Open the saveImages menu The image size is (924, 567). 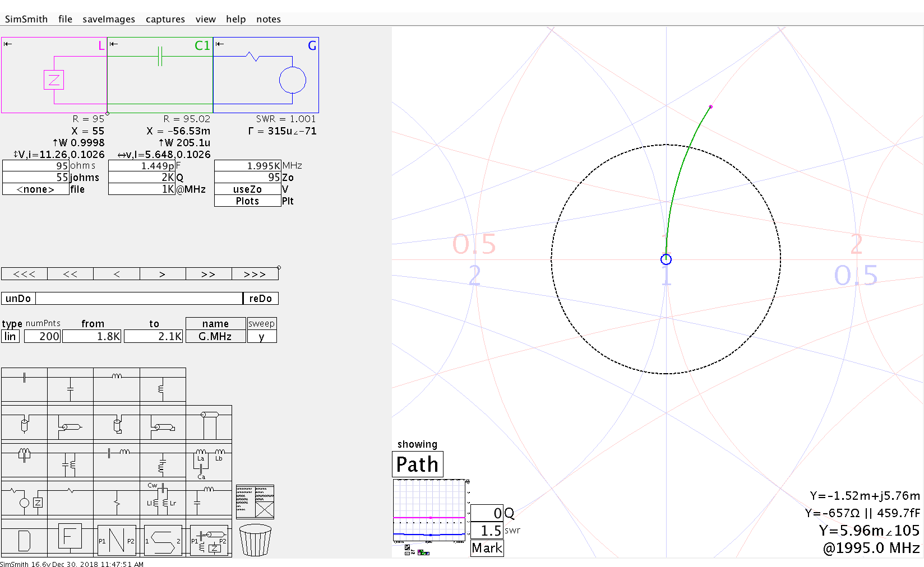tap(109, 19)
